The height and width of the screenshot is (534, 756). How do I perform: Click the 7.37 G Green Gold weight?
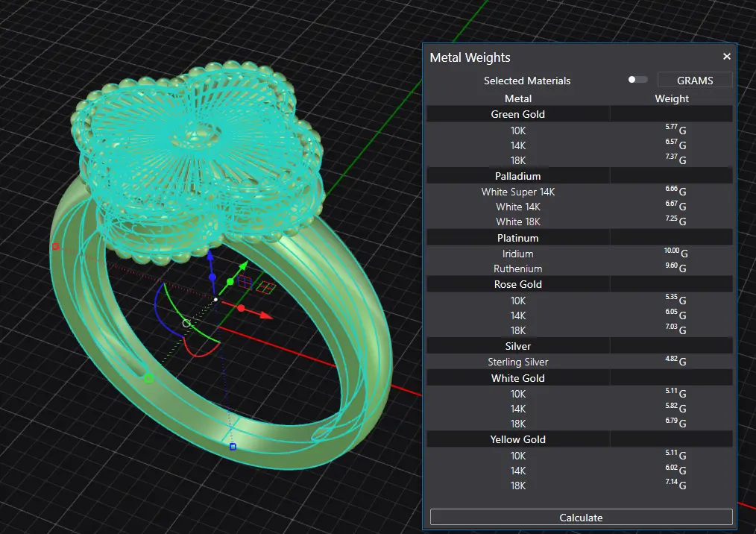pos(675,158)
